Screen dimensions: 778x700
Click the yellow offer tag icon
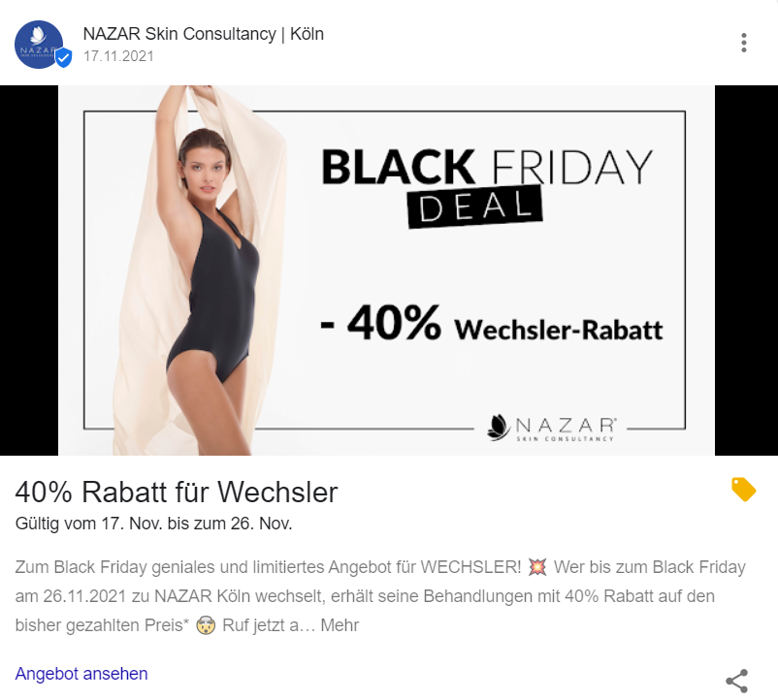point(743,490)
